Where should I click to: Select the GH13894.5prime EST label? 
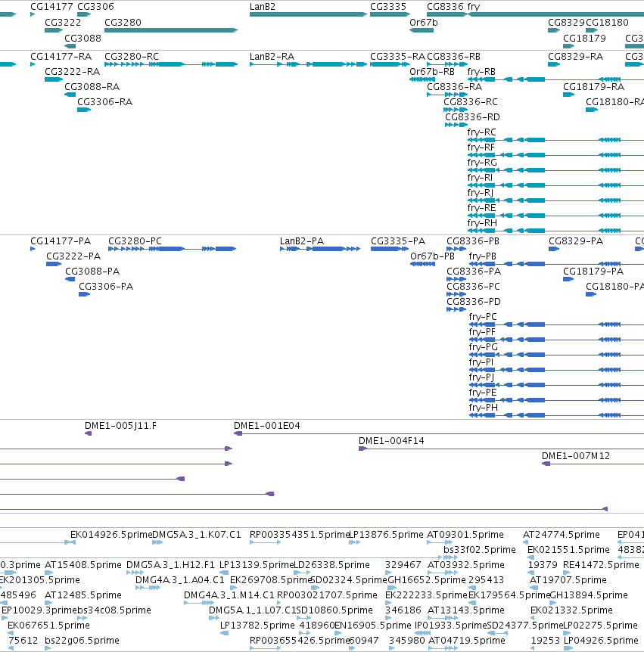[589, 595]
